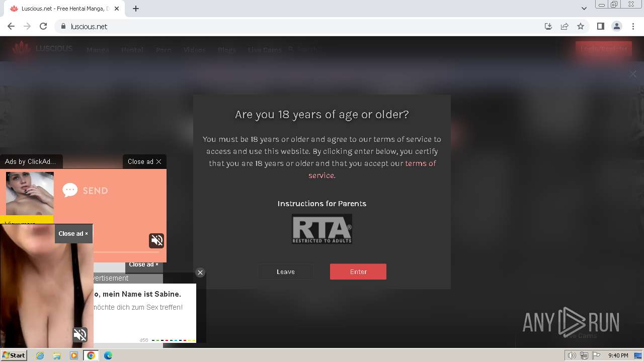Open the media player taskbar icon
Screen dimensions: 644x362
(x=74, y=355)
